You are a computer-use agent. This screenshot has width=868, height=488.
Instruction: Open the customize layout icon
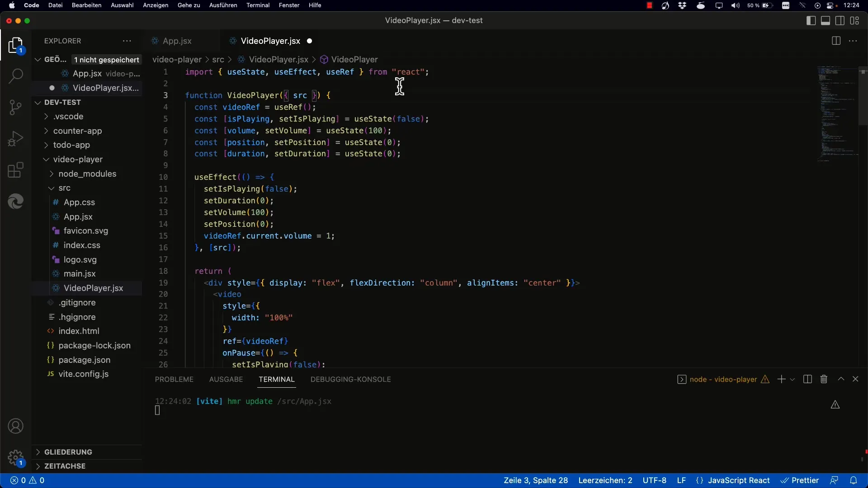pyautogui.click(x=854, y=20)
